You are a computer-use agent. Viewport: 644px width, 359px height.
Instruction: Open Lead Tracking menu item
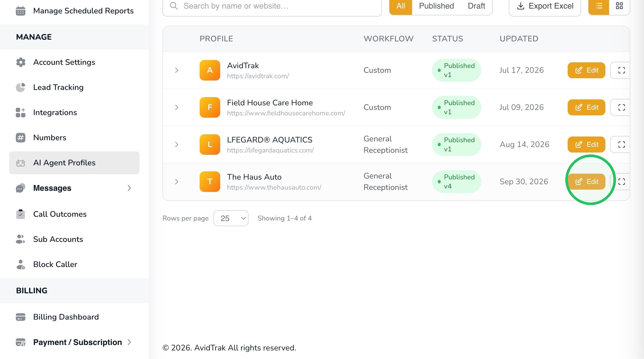[74, 87]
